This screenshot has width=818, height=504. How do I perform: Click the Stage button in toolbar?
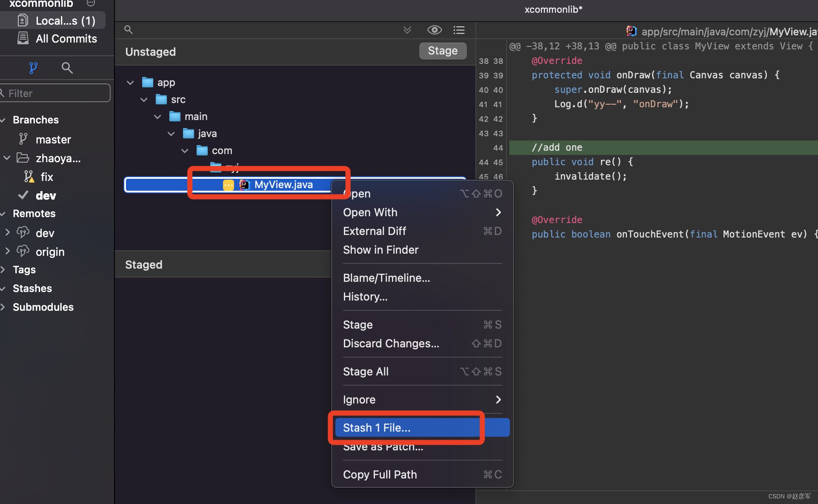(442, 52)
